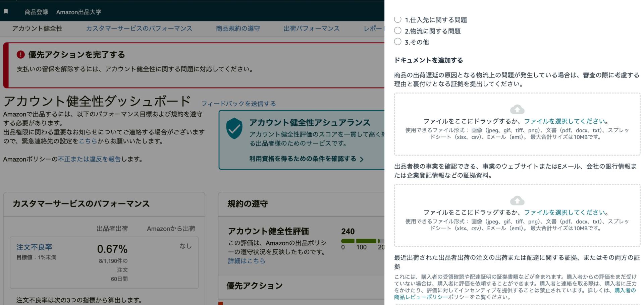Click the bookmark icon in the top navigation bar
Viewport: 644px width, 305px height.
coord(6,11)
